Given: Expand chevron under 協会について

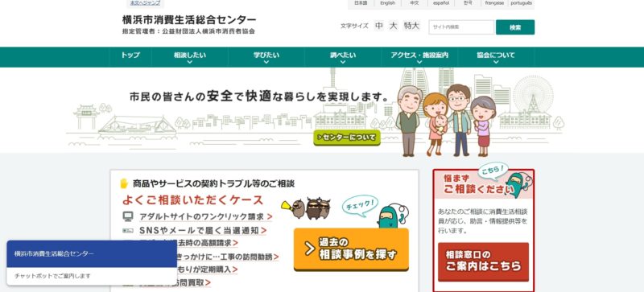Looking at the screenshot, I should [x=496, y=63].
